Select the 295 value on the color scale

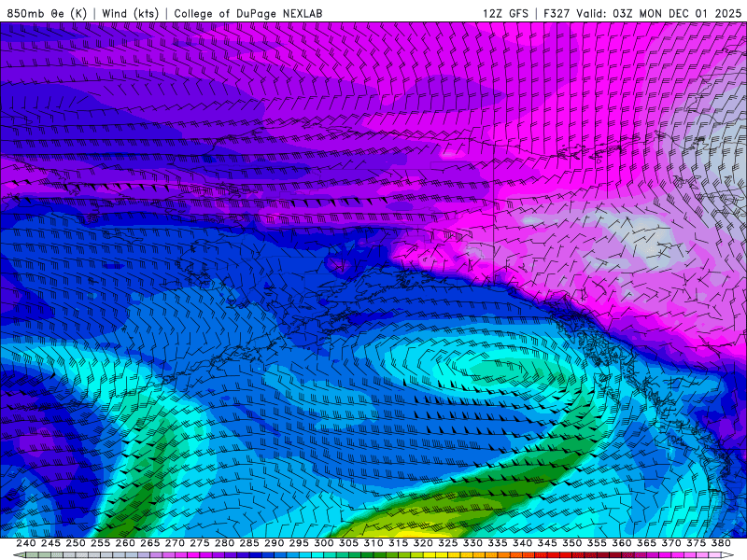pyautogui.click(x=299, y=543)
